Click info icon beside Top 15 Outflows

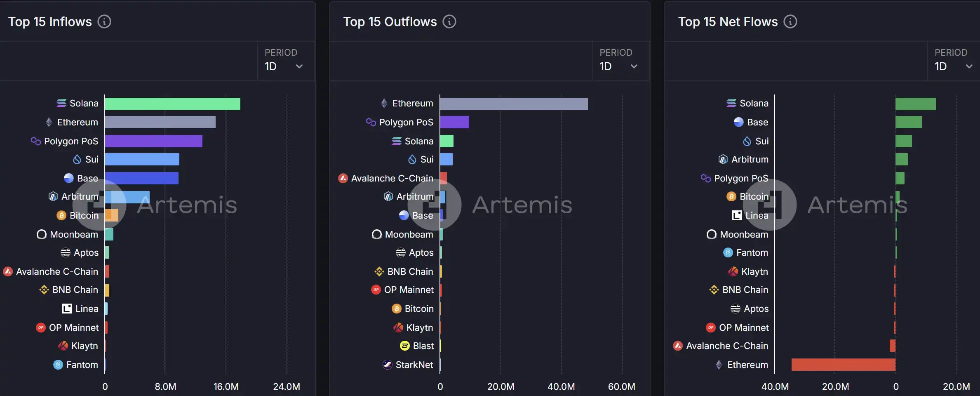(449, 21)
